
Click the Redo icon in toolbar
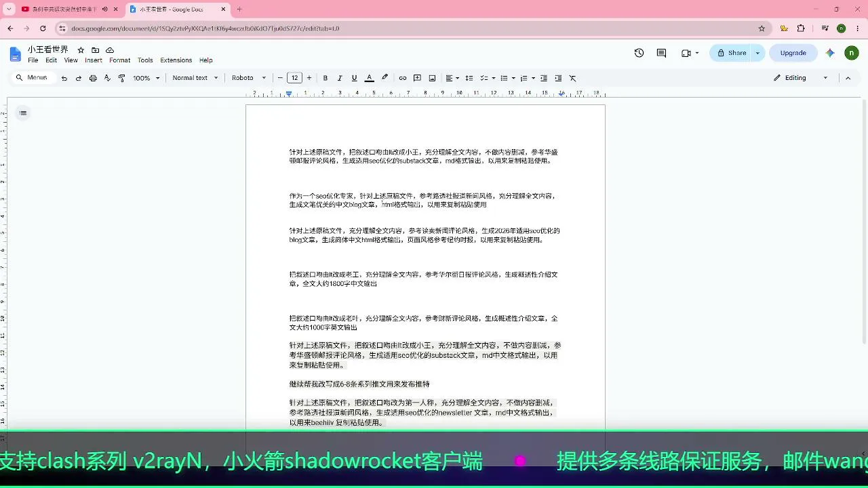tap(79, 78)
